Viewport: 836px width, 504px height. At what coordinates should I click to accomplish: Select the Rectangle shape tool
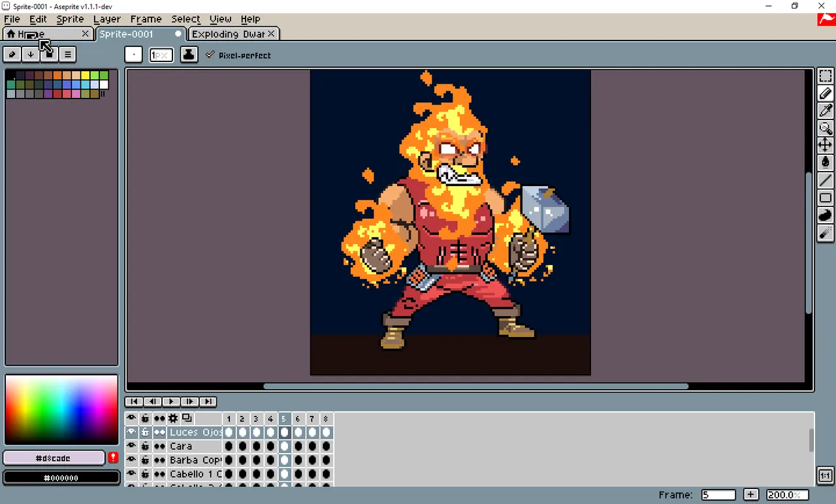tap(825, 198)
